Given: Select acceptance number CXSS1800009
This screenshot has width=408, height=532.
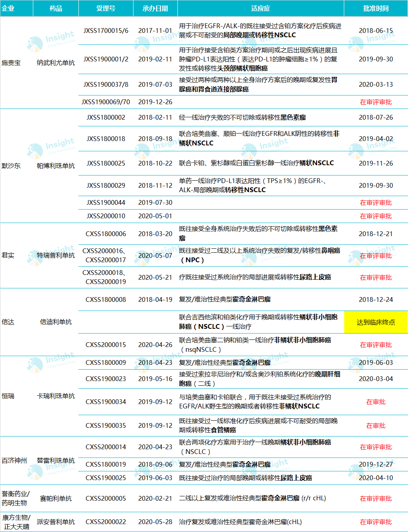Looking at the screenshot, I should [x=106, y=362].
